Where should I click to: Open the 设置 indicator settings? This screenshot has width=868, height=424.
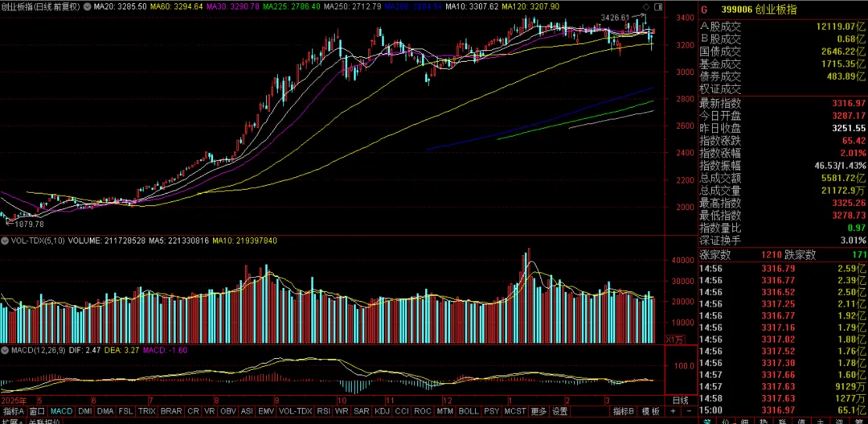559,411
